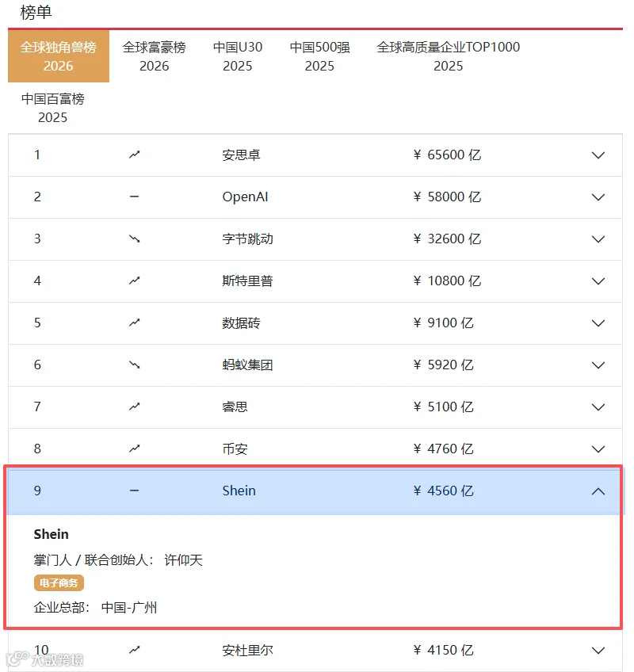This screenshot has width=634, height=672.
Task: Expand the 数据砖 row chevron
Action: (x=598, y=323)
